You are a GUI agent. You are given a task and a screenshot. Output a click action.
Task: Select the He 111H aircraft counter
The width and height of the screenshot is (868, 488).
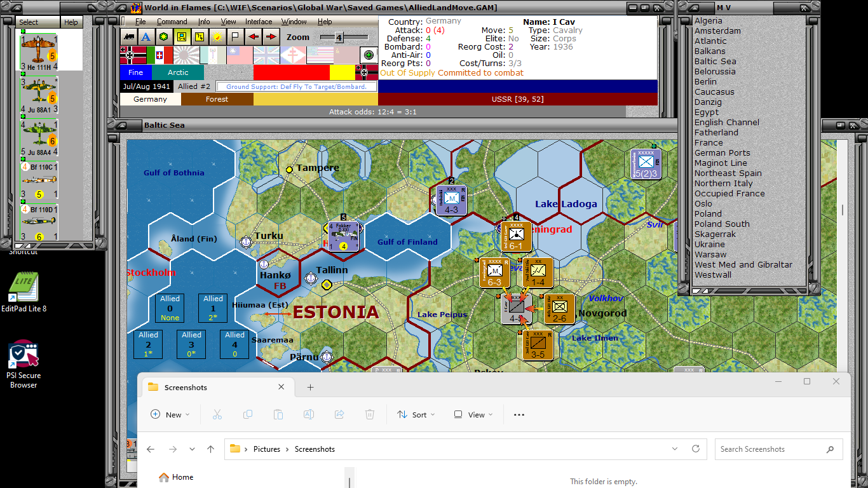click(x=39, y=51)
